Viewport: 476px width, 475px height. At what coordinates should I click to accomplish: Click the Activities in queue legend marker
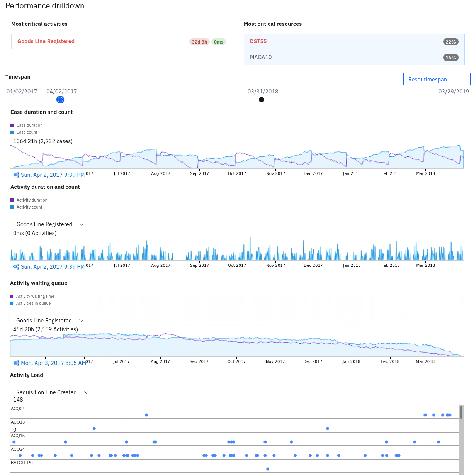pos(12,303)
